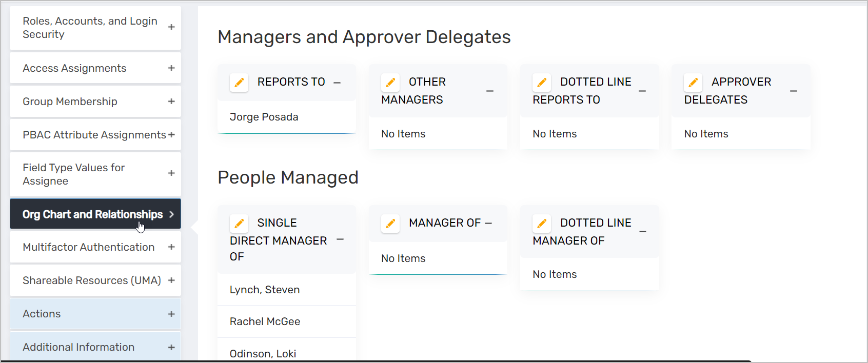868x363 pixels.
Task: Click Odinson, Loki in the direct reports list
Action: tap(263, 353)
